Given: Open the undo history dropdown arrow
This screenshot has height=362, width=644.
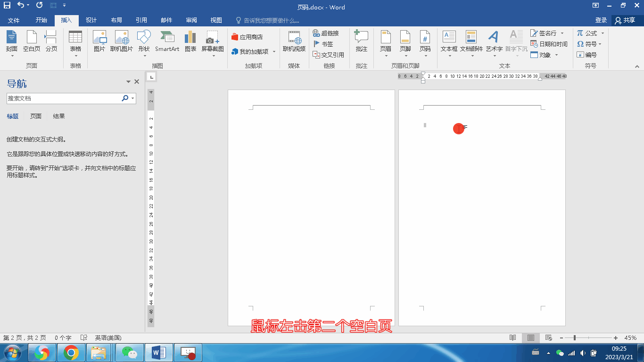Looking at the screenshot, I should point(28,6).
